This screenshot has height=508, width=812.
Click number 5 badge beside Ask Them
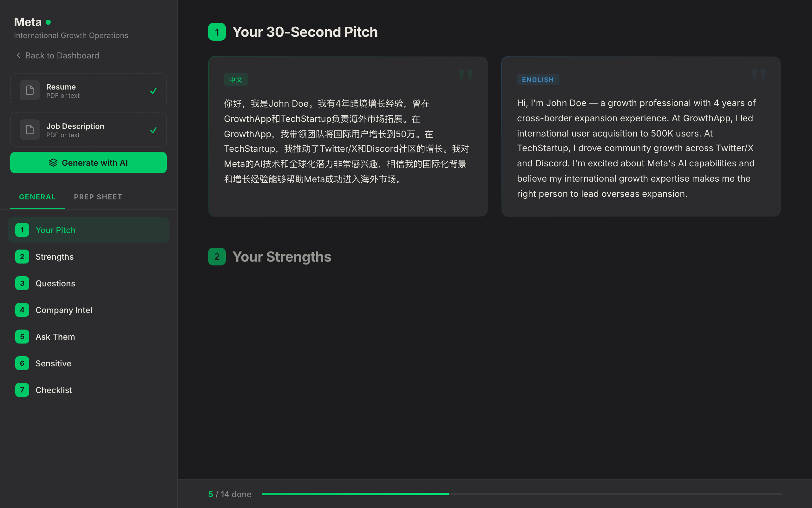click(22, 337)
